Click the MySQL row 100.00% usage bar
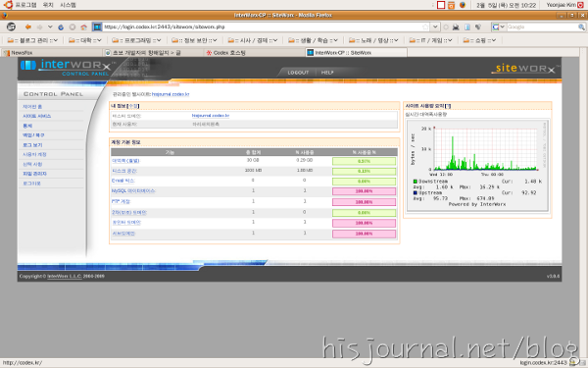This screenshot has height=368, width=588. click(x=364, y=191)
